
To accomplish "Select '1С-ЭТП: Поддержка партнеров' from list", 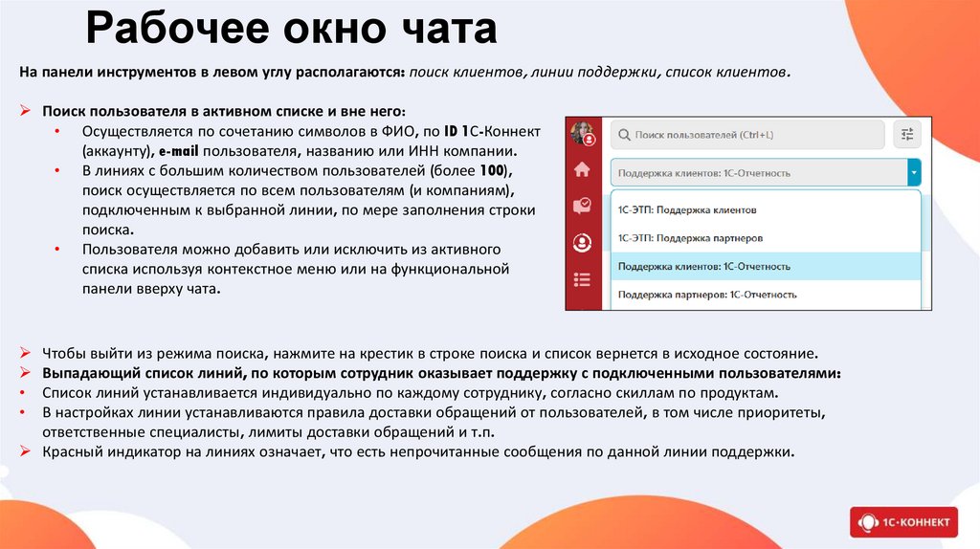I will [765, 238].
